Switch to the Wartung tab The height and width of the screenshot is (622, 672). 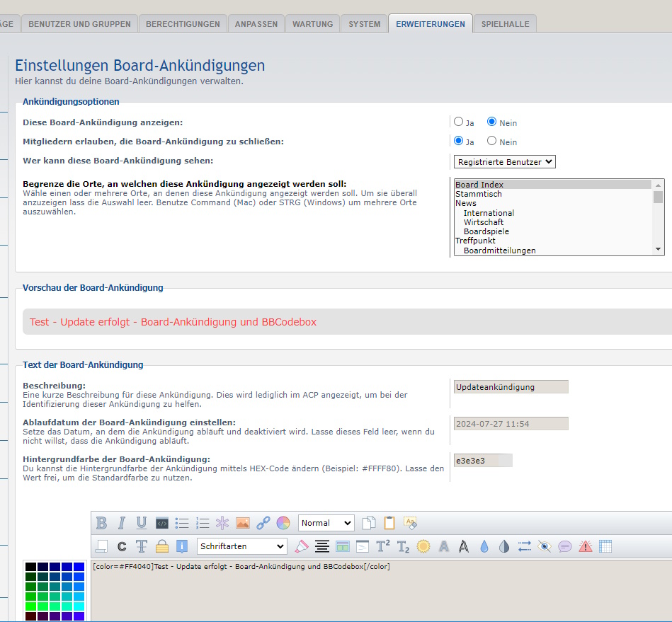pyautogui.click(x=313, y=24)
